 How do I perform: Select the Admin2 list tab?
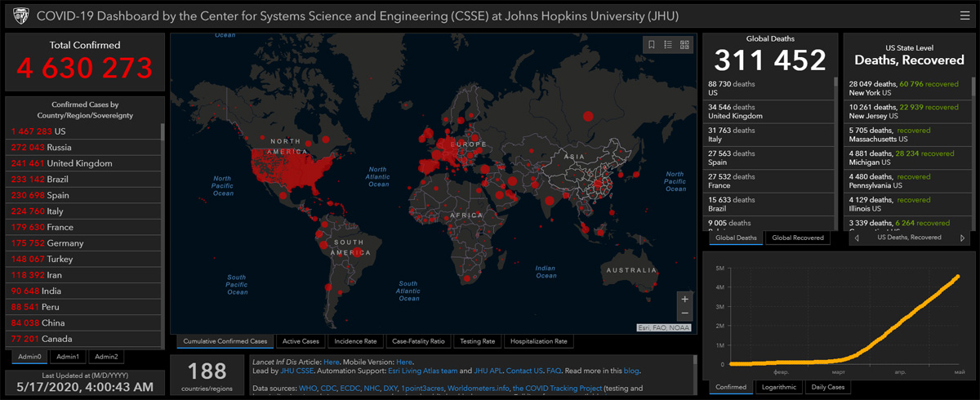coord(106,357)
